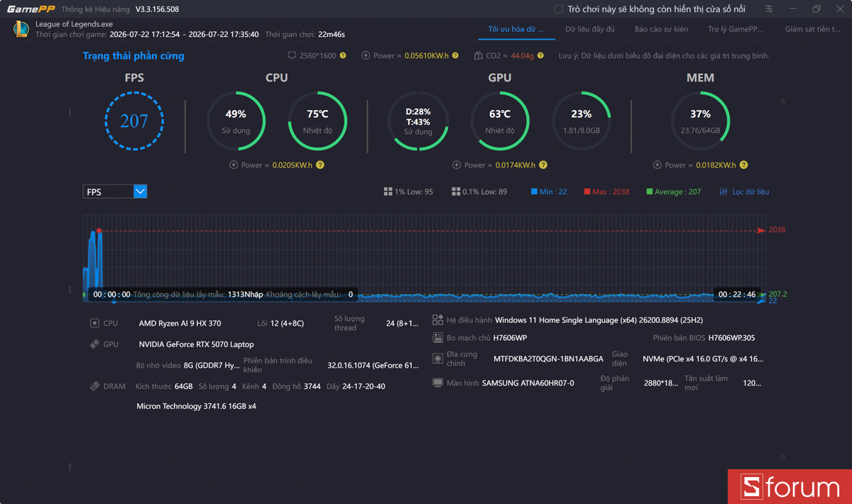Click the 1% Low: 95 stat
852x504 pixels.
point(408,192)
